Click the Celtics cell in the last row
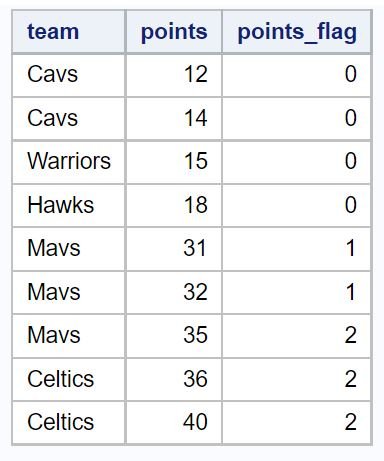Viewport: 384px width, 461px height. (x=69, y=423)
